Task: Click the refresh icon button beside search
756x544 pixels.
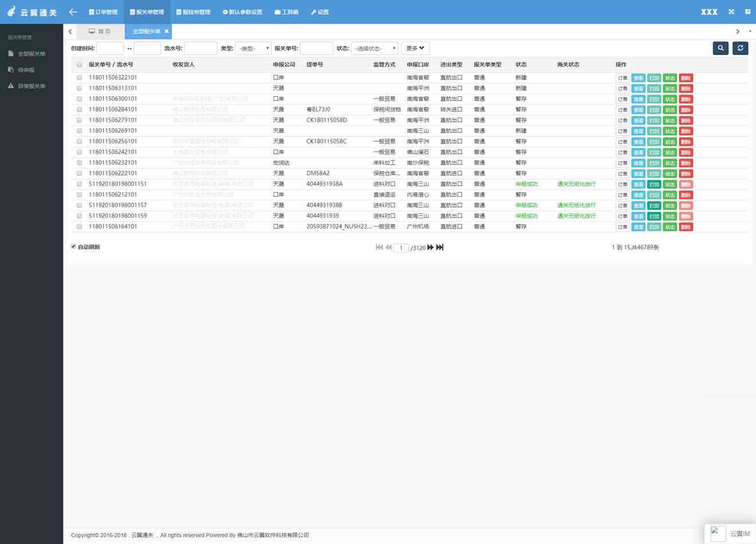Action: click(x=740, y=48)
